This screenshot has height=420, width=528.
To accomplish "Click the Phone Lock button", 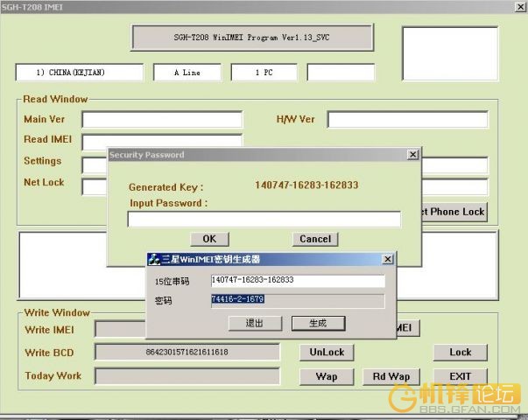I will point(454,212).
